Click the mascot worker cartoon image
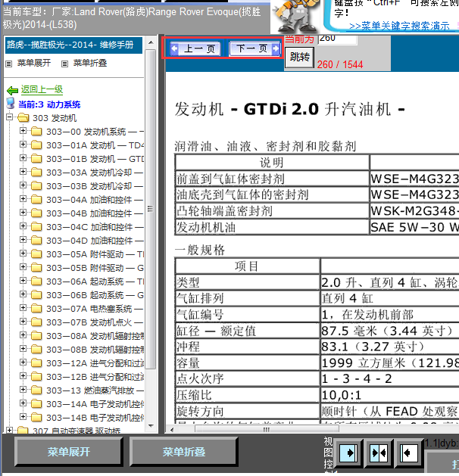Viewport: 459px width, 476px height. 295,17
